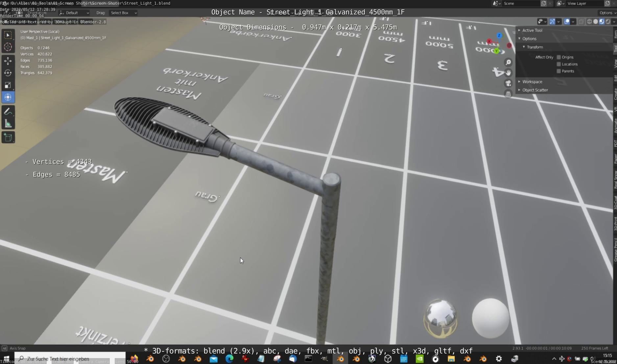
Task: Open the Windows Start menu
Action: [7, 359]
